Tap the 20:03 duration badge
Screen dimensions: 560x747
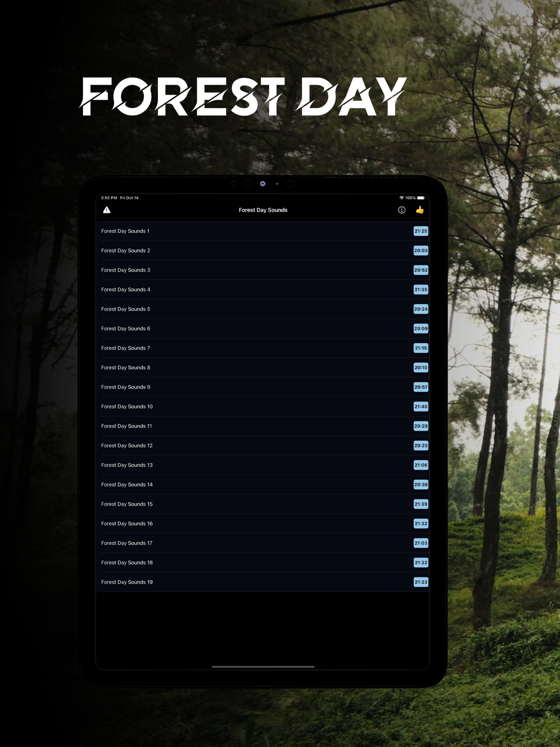tap(421, 251)
